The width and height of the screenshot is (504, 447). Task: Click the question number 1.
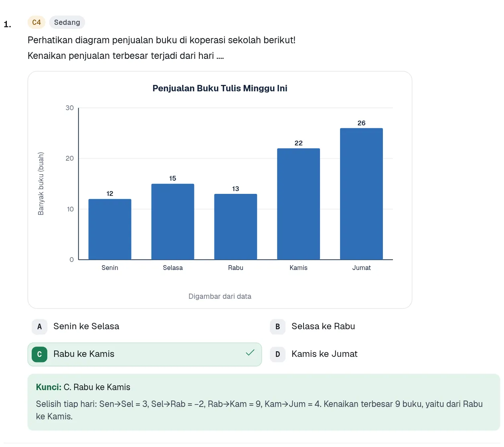[7, 24]
